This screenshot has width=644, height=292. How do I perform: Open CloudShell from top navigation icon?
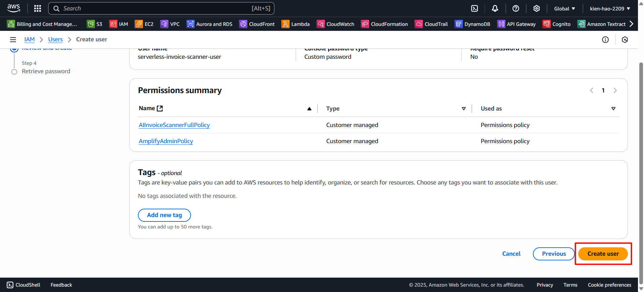point(475,8)
